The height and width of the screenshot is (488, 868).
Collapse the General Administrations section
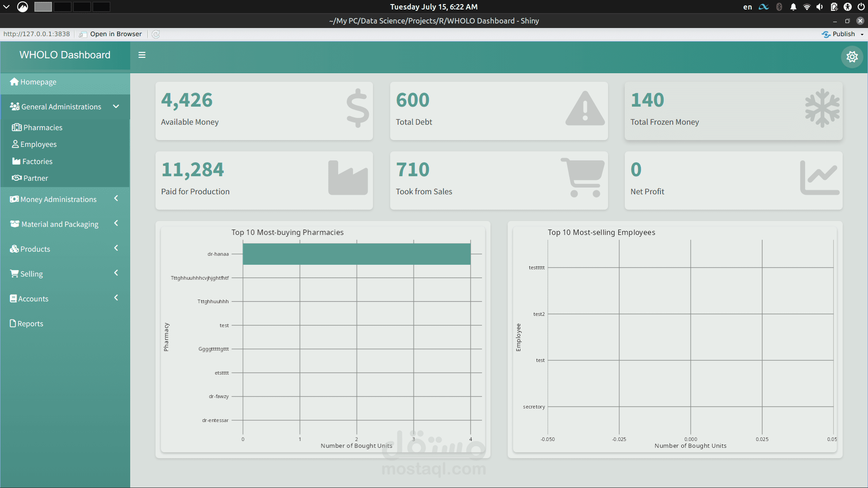[x=116, y=107]
